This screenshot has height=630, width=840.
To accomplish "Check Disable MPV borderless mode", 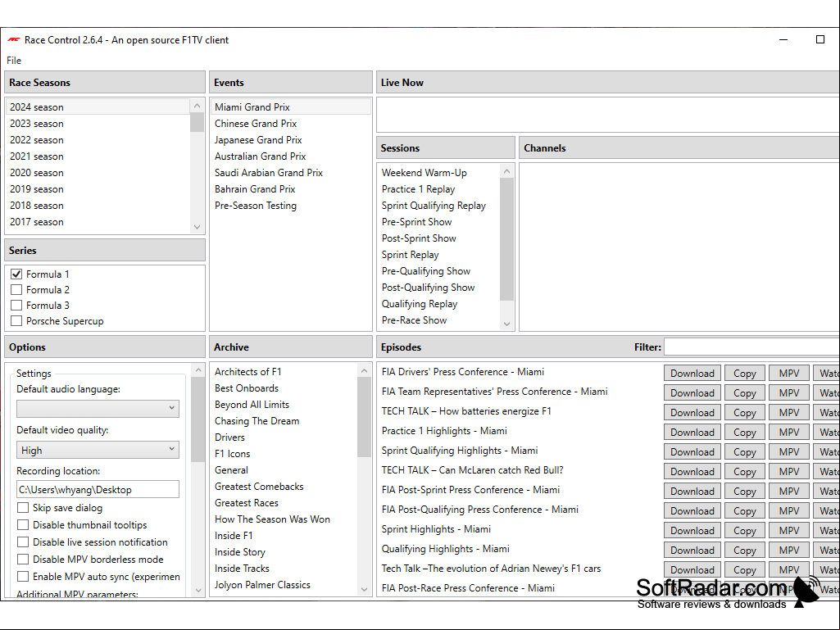I will pyautogui.click(x=23, y=560).
